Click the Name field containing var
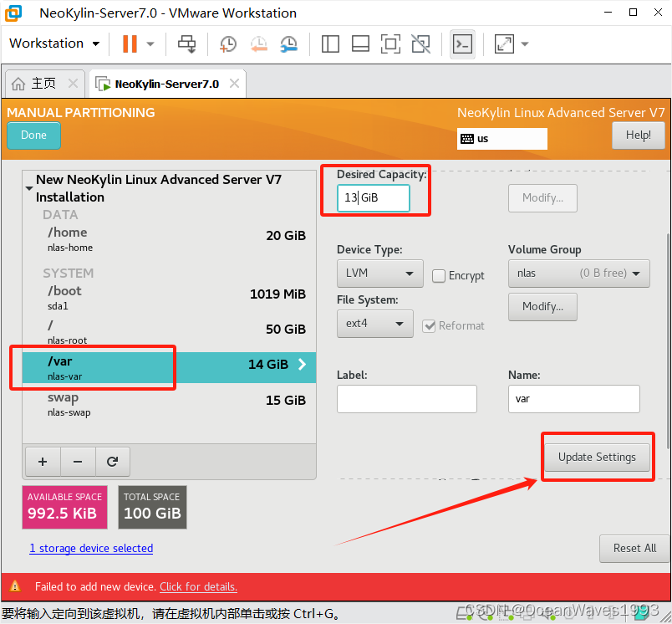Viewport: 672px width, 624px height. [x=574, y=399]
